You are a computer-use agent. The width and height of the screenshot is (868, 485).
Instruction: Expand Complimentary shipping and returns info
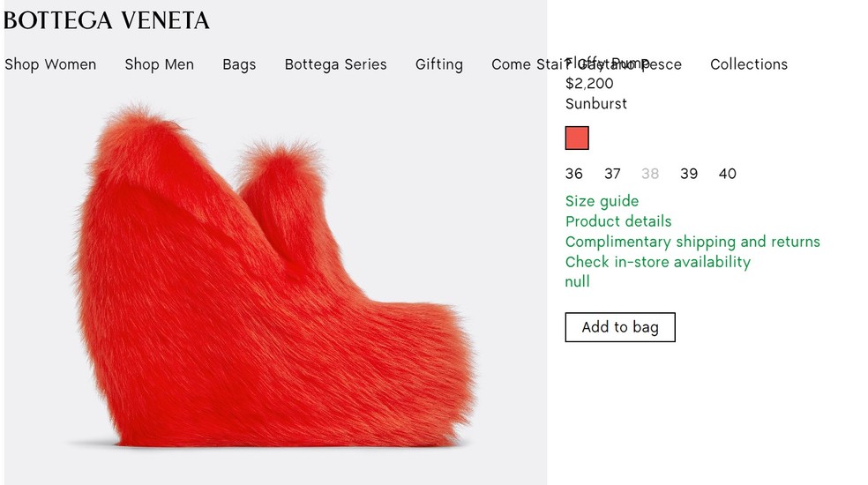(x=692, y=242)
